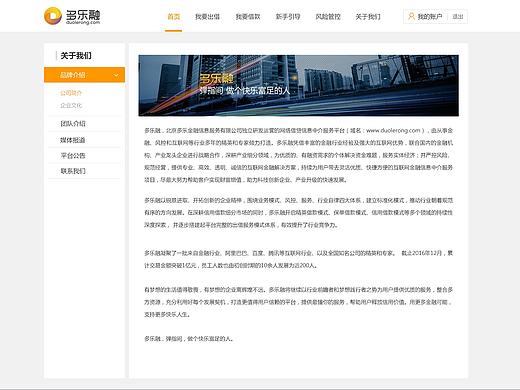Collapse the 品牌介绍 sidebar section chevron
Screen dimensions: 520x390
pyautogui.click(x=116, y=75)
